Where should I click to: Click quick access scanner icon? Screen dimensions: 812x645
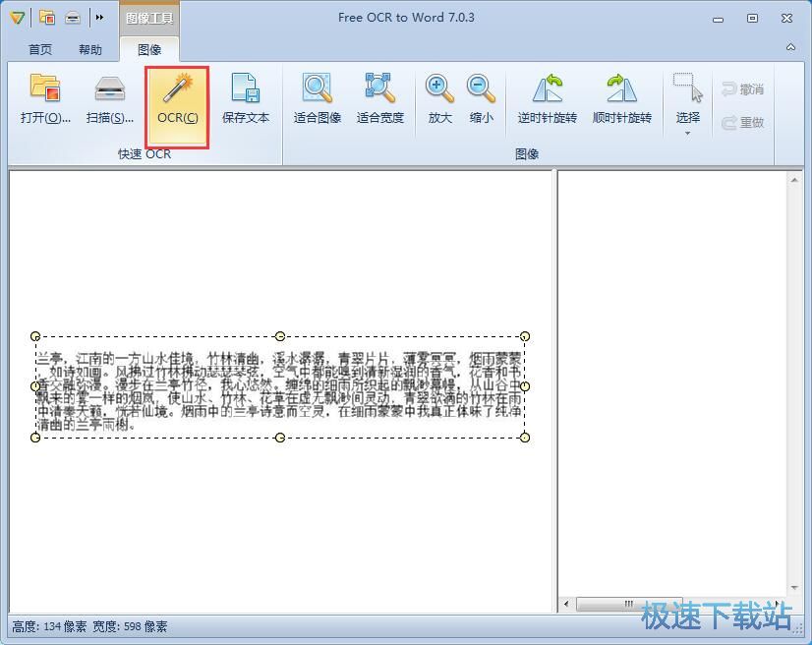[73, 18]
